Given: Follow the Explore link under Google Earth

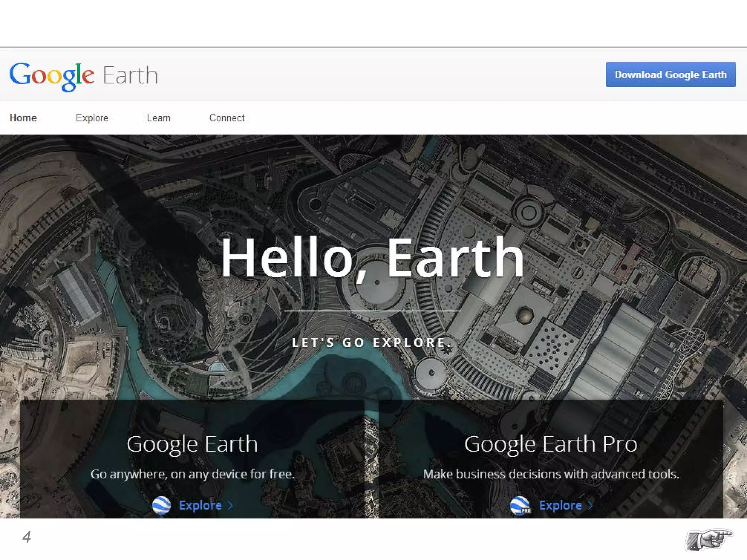Looking at the screenshot, I should click(x=200, y=505).
